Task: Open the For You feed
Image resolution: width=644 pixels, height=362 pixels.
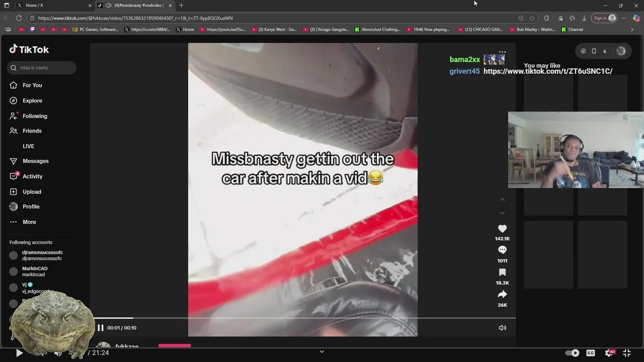Action: [x=26, y=85]
